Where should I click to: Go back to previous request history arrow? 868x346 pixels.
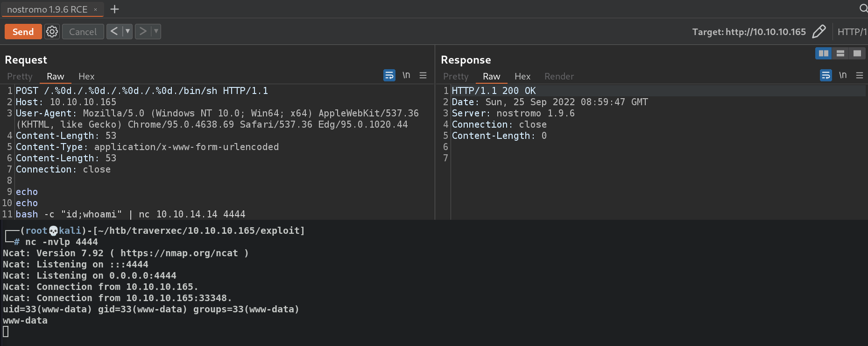coord(114,31)
